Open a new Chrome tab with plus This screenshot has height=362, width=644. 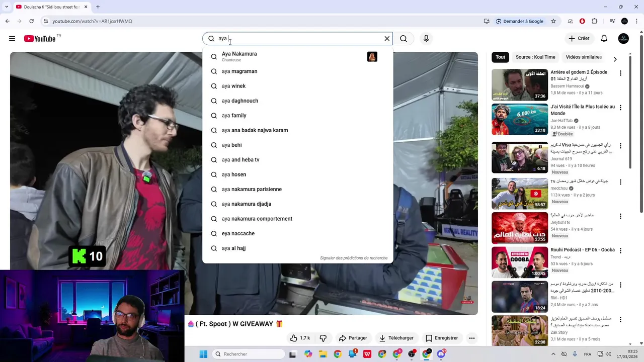[x=98, y=7]
